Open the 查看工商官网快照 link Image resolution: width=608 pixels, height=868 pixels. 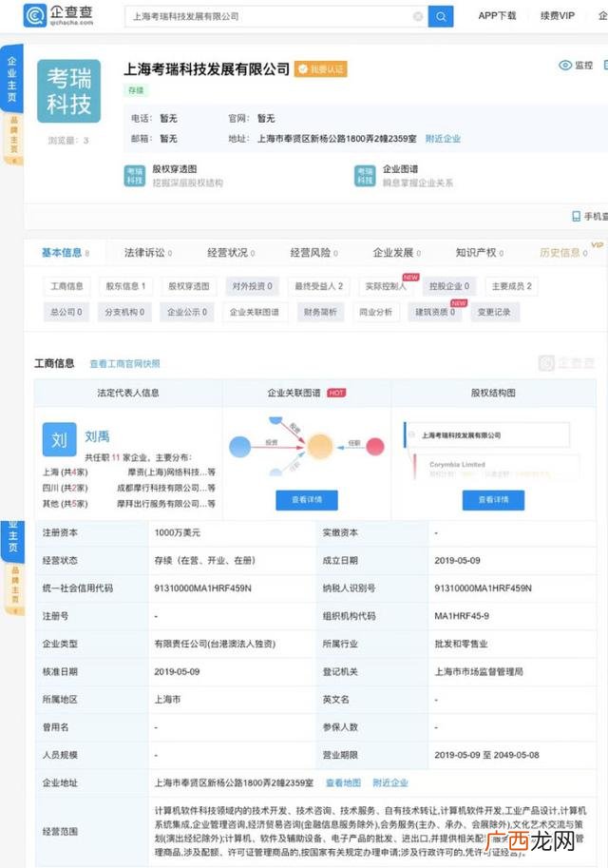[x=125, y=364]
